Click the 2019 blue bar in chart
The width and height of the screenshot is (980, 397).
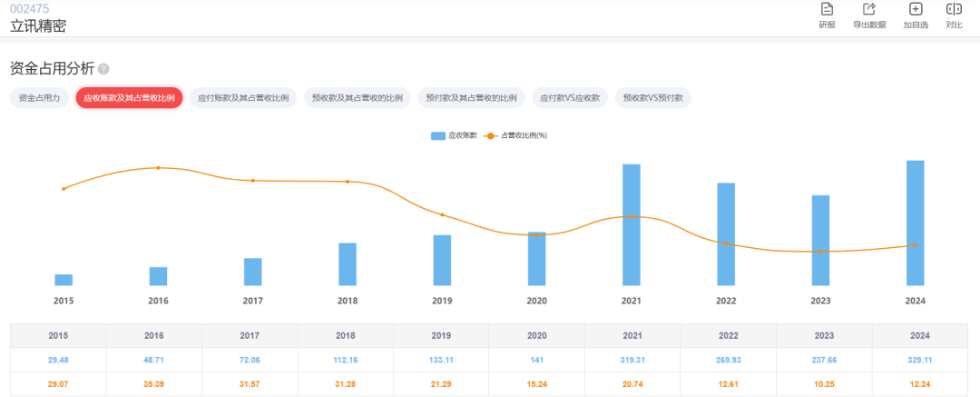tap(443, 261)
